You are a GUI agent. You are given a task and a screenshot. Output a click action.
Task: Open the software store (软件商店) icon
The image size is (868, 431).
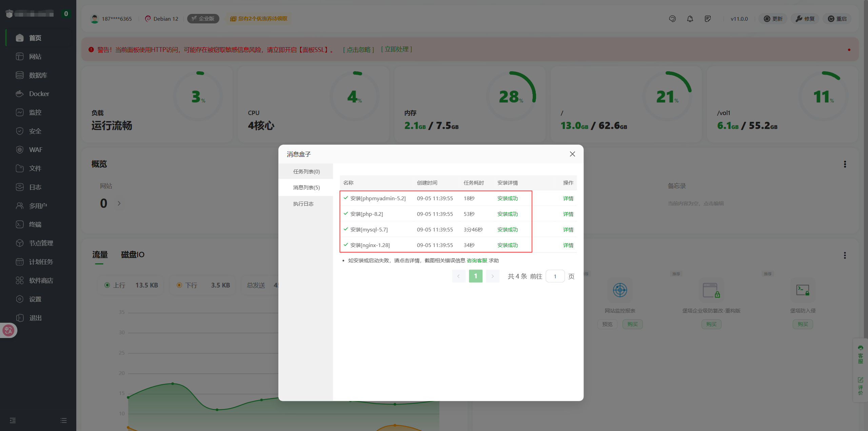(20, 280)
